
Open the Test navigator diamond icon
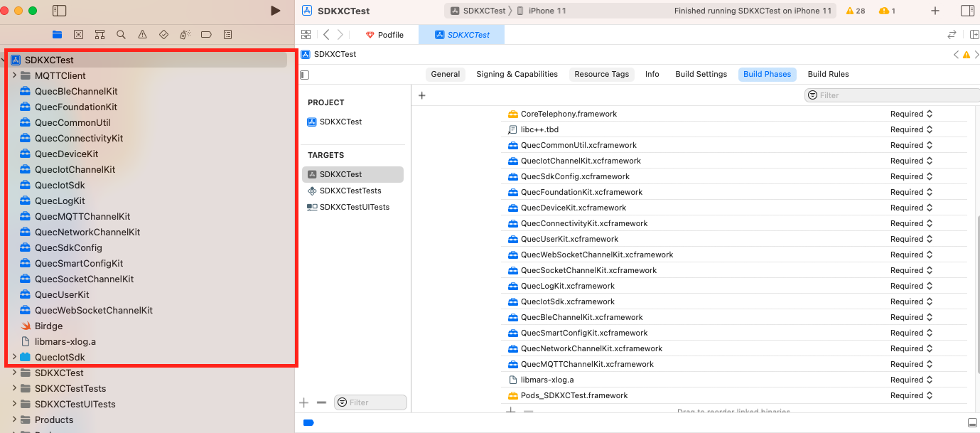[163, 34]
